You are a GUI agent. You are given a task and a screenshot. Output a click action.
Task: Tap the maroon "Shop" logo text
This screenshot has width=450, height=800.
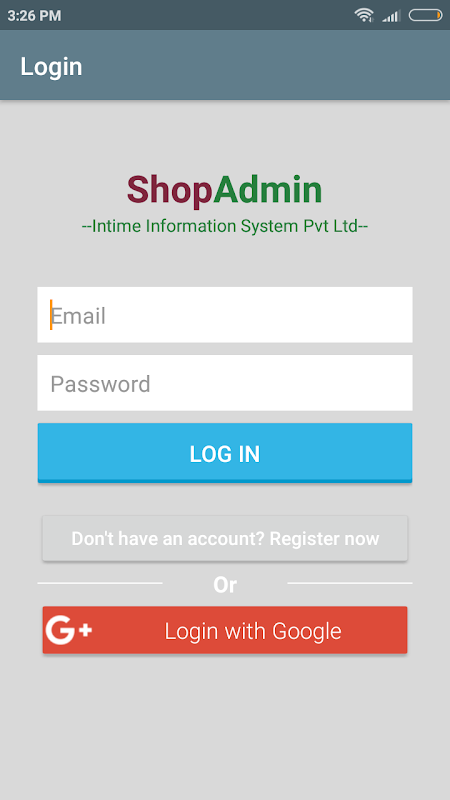pyautogui.click(x=169, y=190)
